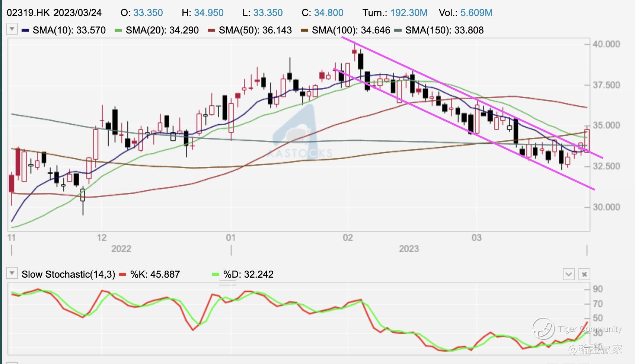Image resolution: width=635 pixels, height=364 pixels.
Task: Click the %K: 45.887 reading
Action: tap(155, 275)
